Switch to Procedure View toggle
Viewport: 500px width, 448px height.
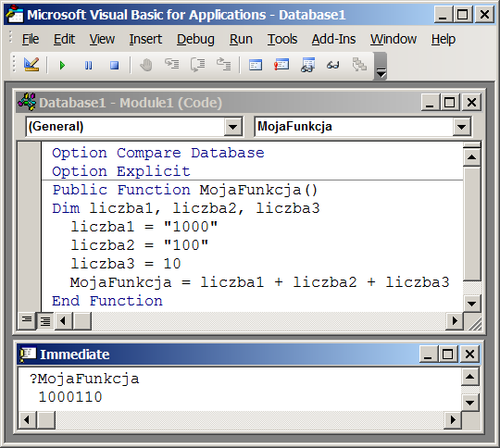click(27, 320)
